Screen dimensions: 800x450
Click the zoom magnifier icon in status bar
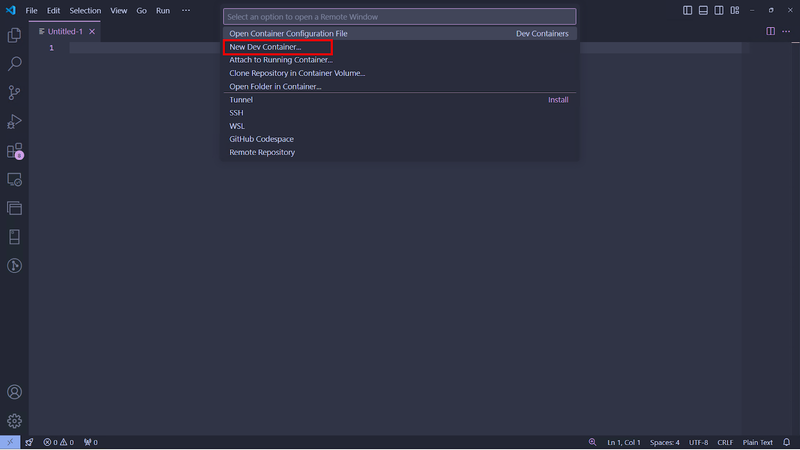pyautogui.click(x=592, y=442)
